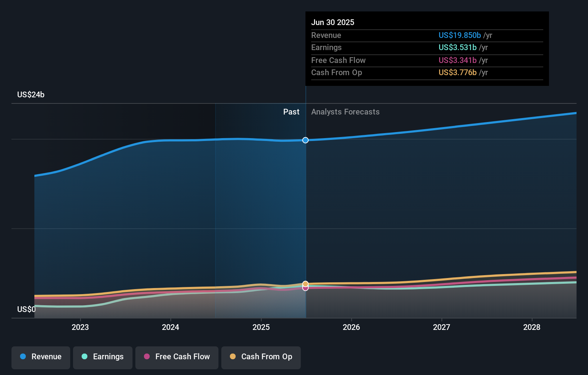Image resolution: width=588 pixels, height=375 pixels.
Task: Click the tooltip Earnings row label
Action: point(326,47)
